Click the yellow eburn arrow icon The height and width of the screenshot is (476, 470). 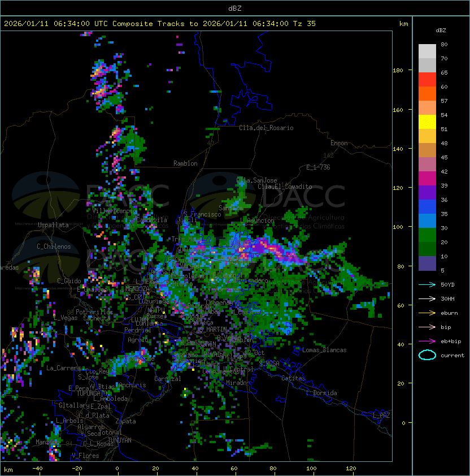(x=427, y=313)
